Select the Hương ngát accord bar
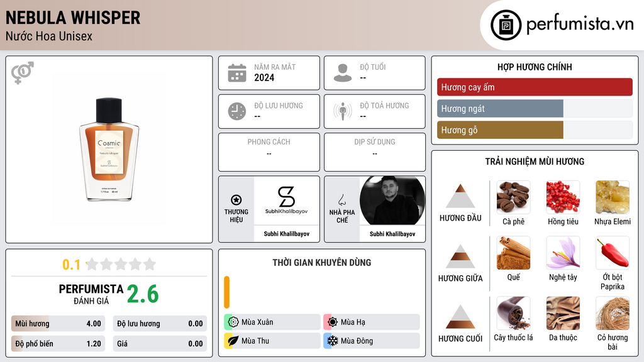This screenshot has height=362, width=644. click(535, 109)
